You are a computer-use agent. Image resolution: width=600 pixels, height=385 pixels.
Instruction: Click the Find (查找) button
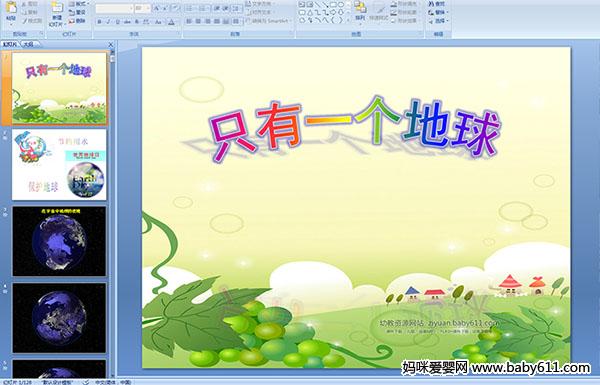437,4
